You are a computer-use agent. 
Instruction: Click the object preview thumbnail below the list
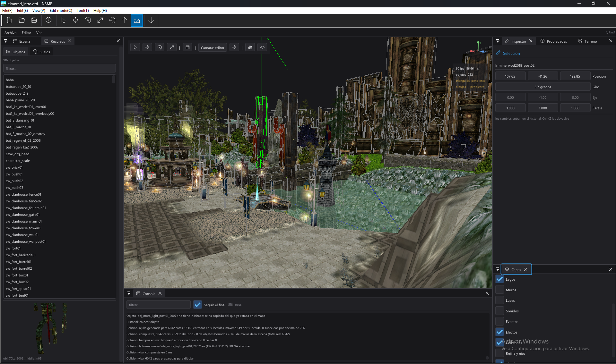51,328
